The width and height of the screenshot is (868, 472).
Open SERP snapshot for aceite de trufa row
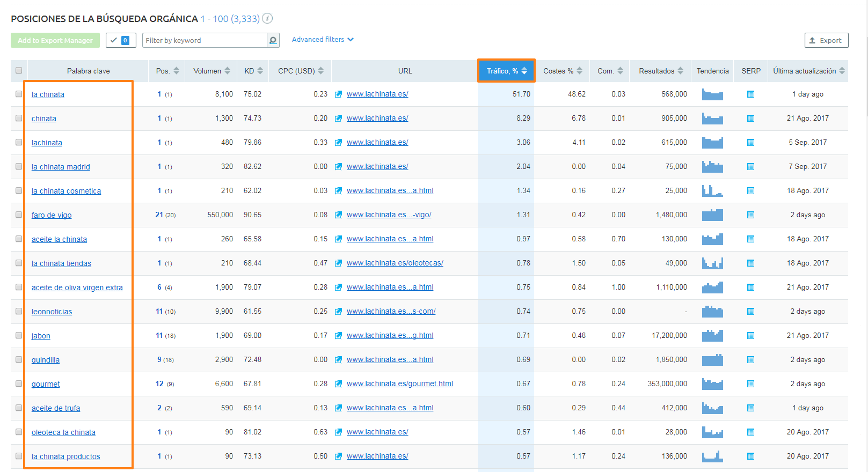pyautogui.click(x=751, y=408)
